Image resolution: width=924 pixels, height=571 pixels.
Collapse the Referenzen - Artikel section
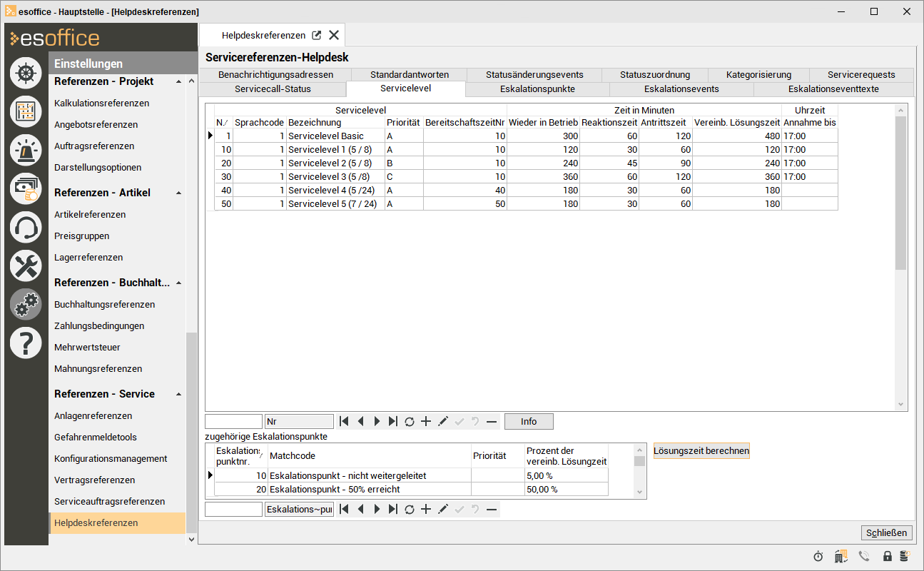178,193
